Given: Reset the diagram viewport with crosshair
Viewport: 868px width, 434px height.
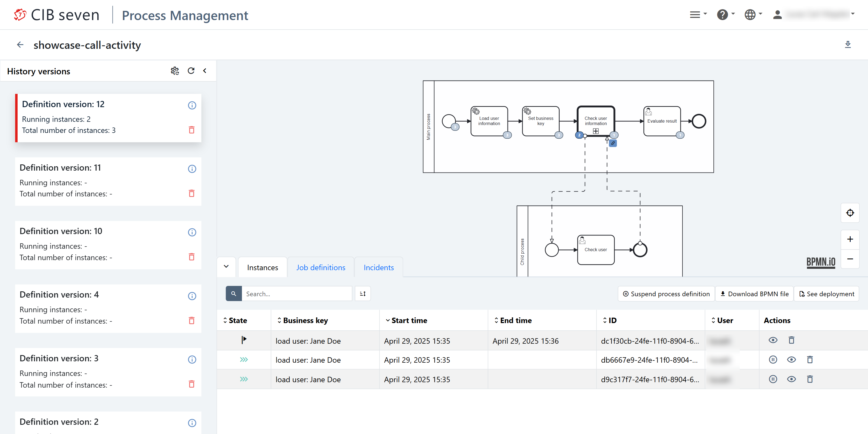Looking at the screenshot, I should point(850,213).
